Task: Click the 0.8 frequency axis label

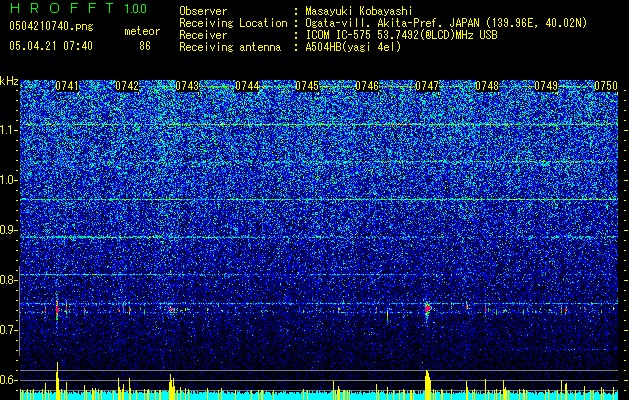Action: click(x=9, y=280)
